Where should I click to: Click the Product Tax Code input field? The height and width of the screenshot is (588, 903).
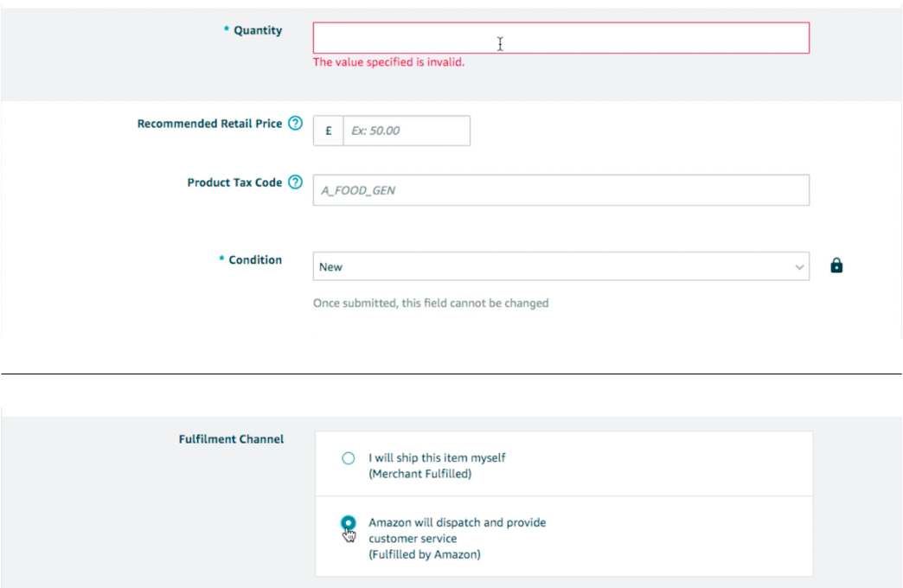coord(560,190)
